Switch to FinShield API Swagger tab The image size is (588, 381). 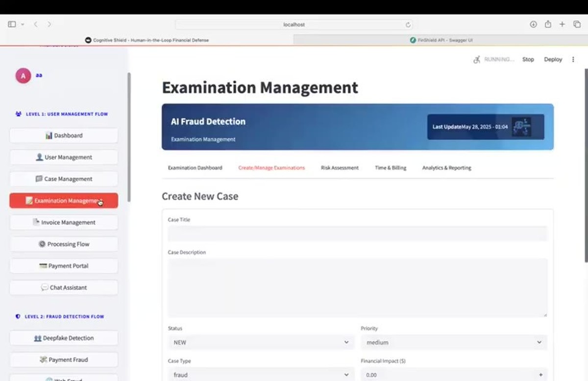tap(441, 40)
